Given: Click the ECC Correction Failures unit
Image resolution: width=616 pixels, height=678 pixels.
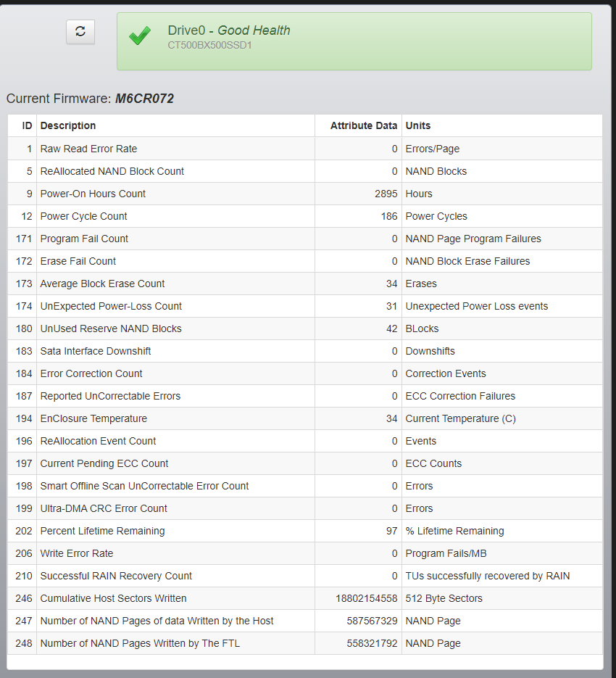Looking at the screenshot, I should 460,396.
